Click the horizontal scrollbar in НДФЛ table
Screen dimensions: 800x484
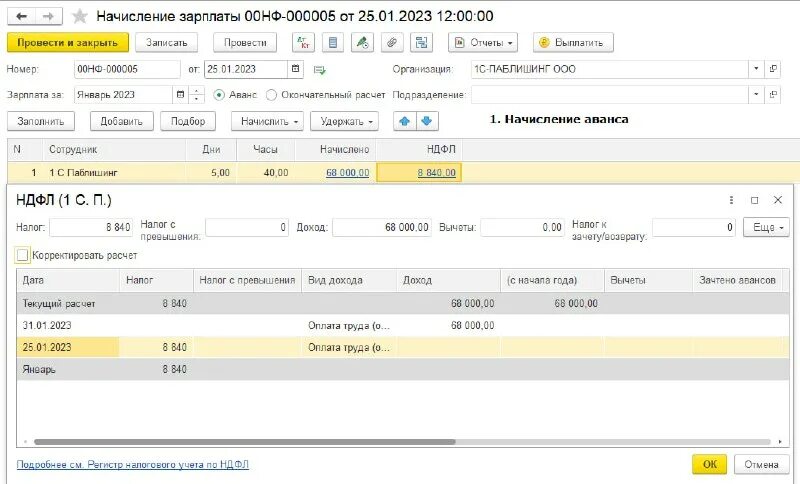click(x=244, y=442)
